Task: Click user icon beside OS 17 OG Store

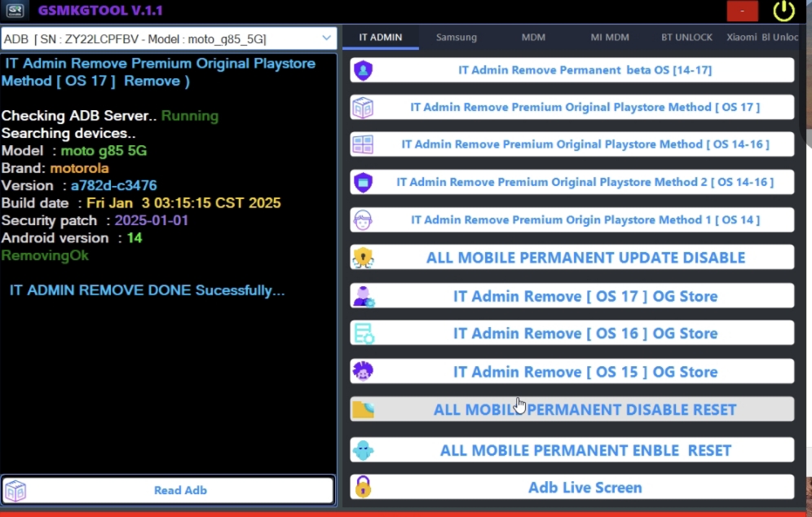Action: [364, 296]
